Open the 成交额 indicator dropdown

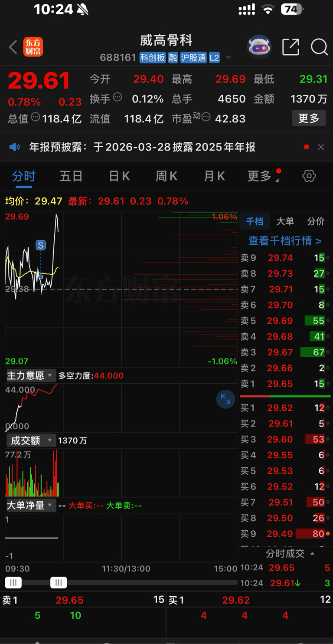pyautogui.click(x=30, y=440)
